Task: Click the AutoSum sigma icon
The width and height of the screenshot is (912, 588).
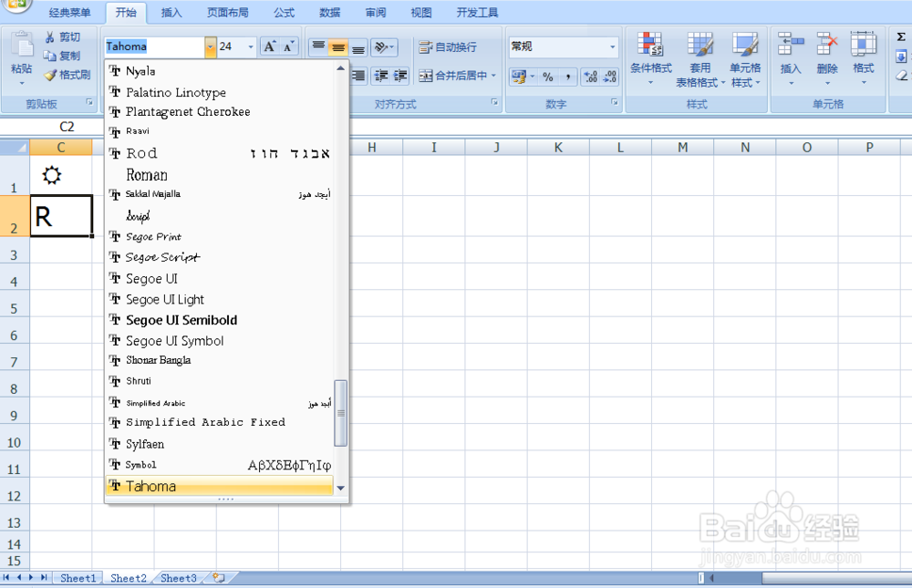Action: coord(901,37)
